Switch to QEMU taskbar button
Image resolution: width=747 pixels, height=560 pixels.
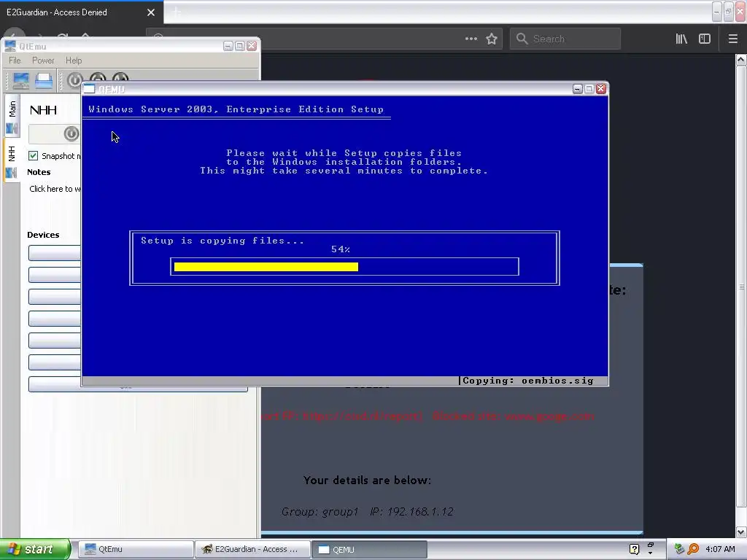pos(369,549)
